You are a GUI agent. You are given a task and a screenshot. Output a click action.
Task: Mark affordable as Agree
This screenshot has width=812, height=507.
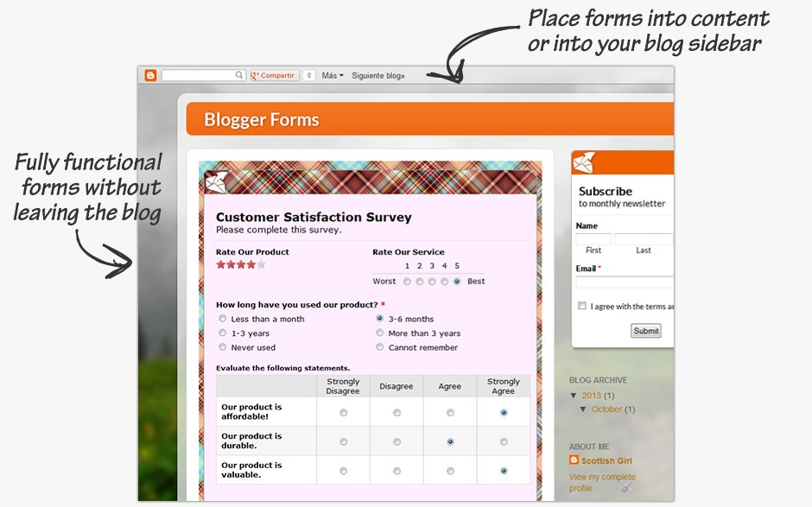pos(451,413)
